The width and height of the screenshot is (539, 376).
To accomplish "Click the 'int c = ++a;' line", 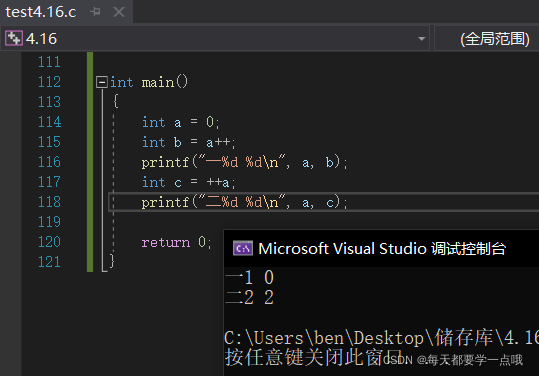I will [x=189, y=182].
